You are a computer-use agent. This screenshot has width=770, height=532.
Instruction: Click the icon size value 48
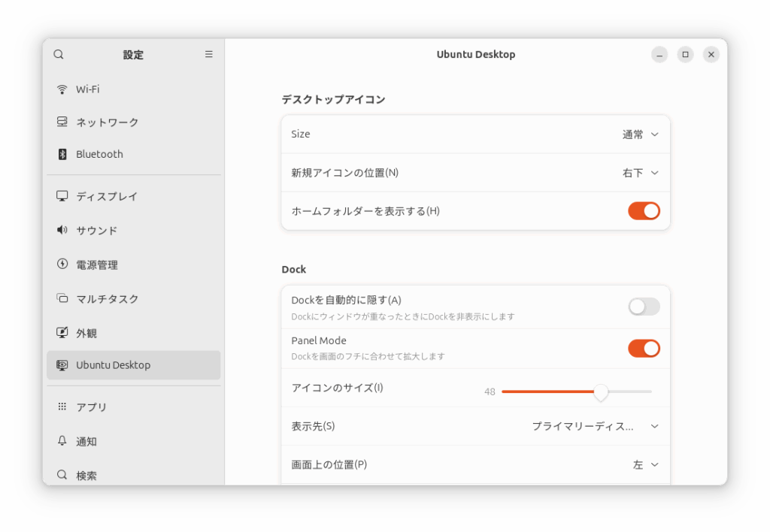click(x=490, y=391)
